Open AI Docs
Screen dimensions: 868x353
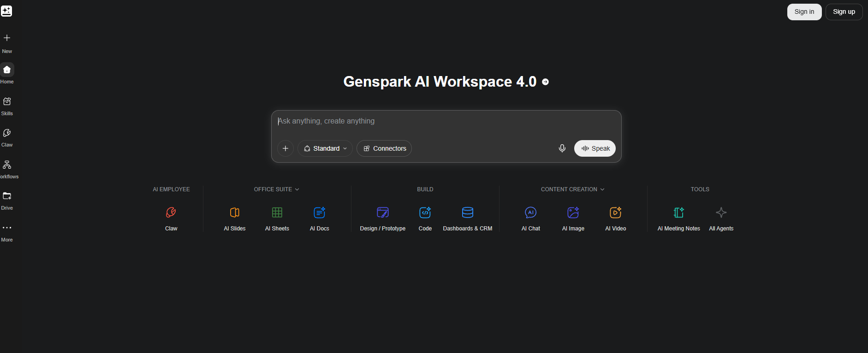point(320,218)
